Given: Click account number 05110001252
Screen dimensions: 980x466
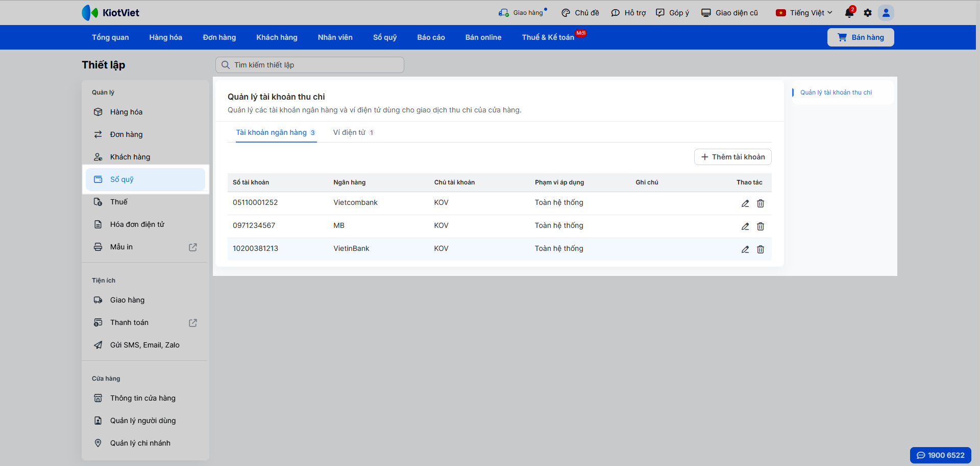Looking at the screenshot, I should click(255, 202).
